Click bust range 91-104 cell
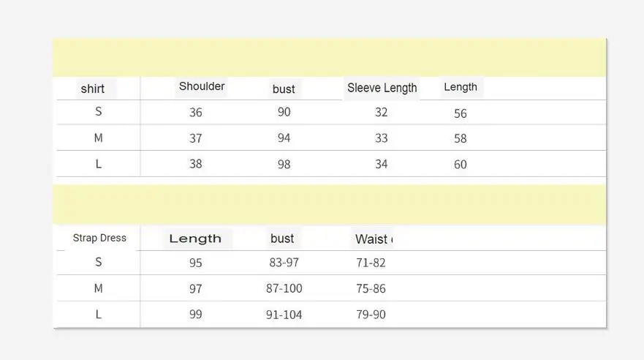Viewport: 644px width, 360px height. (x=284, y=315)
